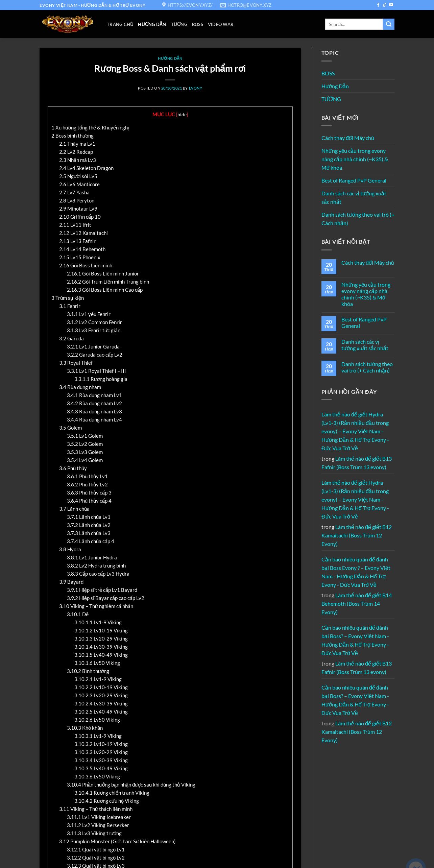Jump to 3.7 Lãnh chúa

[74, 509]
